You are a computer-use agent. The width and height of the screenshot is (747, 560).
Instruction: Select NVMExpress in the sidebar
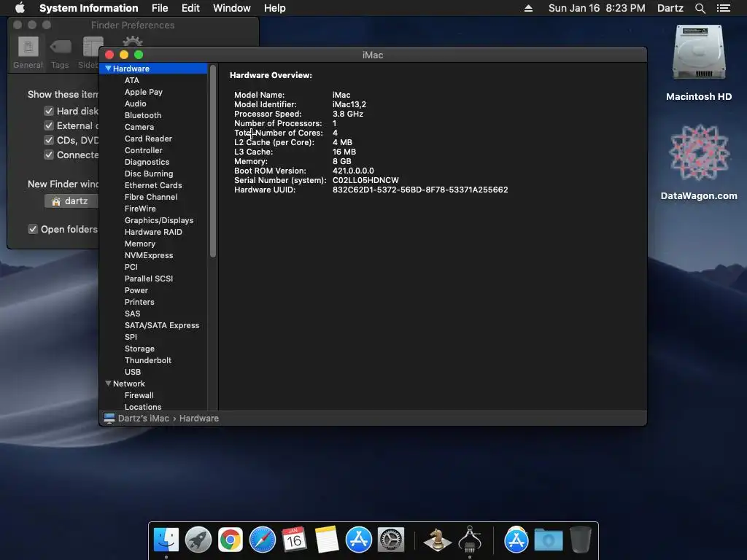coord(149,255)
